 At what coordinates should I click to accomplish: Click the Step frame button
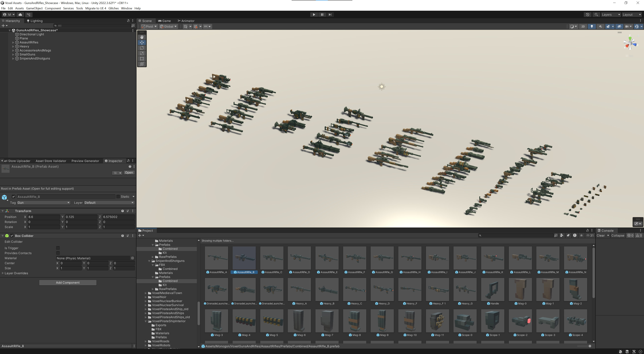click(330, 14)
